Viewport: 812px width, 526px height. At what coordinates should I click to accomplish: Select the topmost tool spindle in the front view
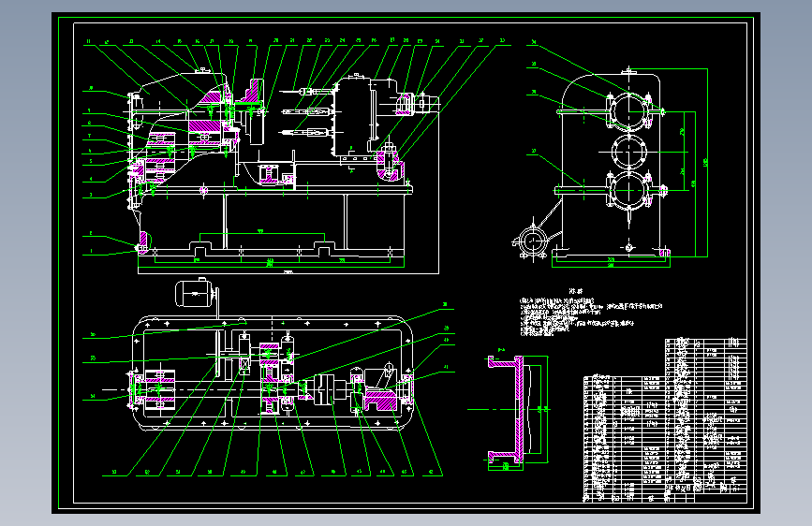(x=307, y=92)
